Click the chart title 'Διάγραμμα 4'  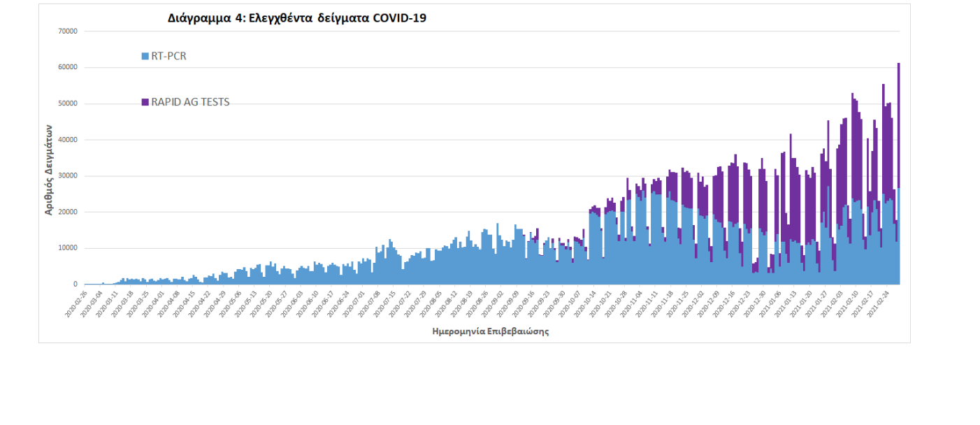[296, 19]
